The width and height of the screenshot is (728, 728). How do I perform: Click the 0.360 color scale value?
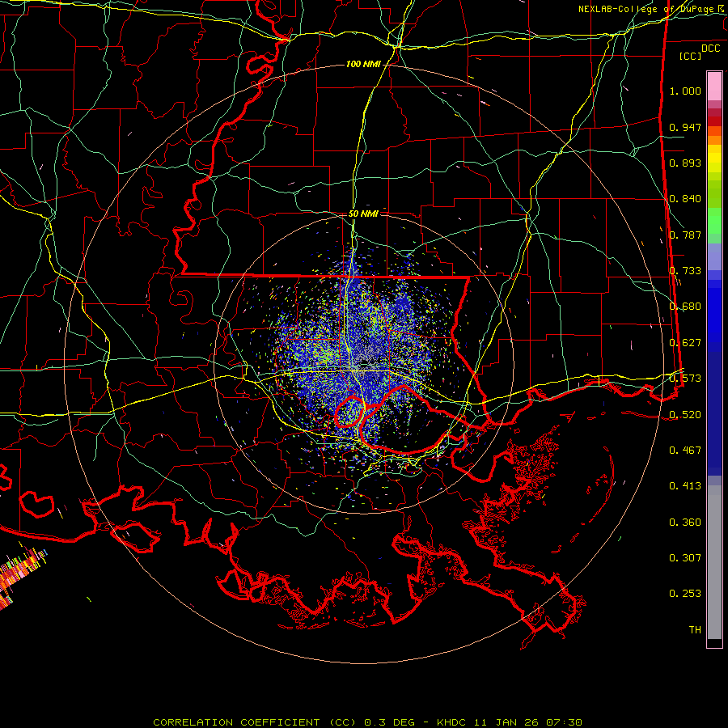click(685, 523)
